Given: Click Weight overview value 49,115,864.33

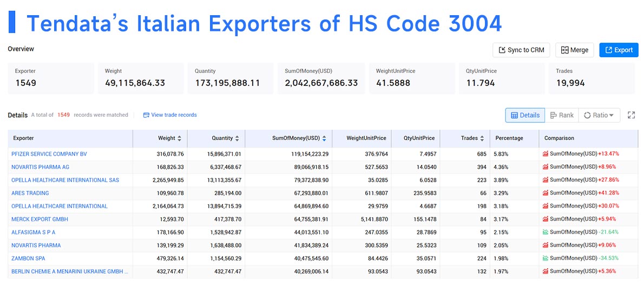Looking at the screenshot, I should click(135, 83).
